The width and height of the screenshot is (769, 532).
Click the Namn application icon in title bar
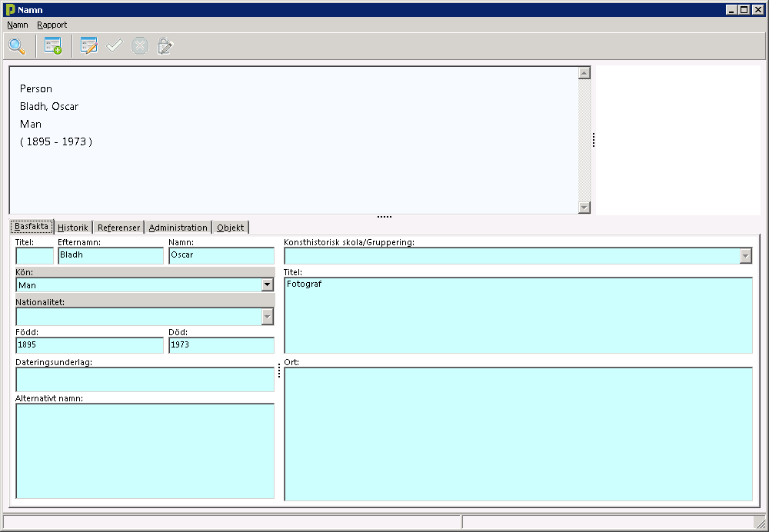click(x=10, y=10)
